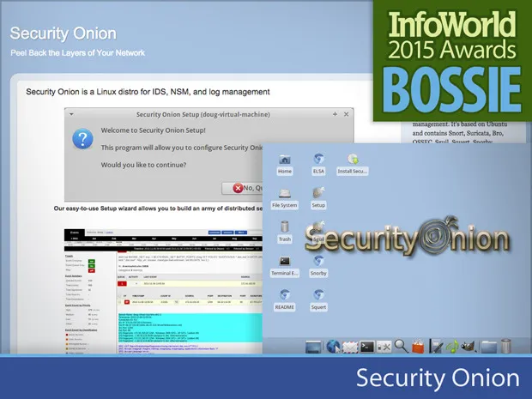Click the show desktop icon in dock
Image resolution: width=532 pixels, height=399 pixels.
[x=313, y=347]
